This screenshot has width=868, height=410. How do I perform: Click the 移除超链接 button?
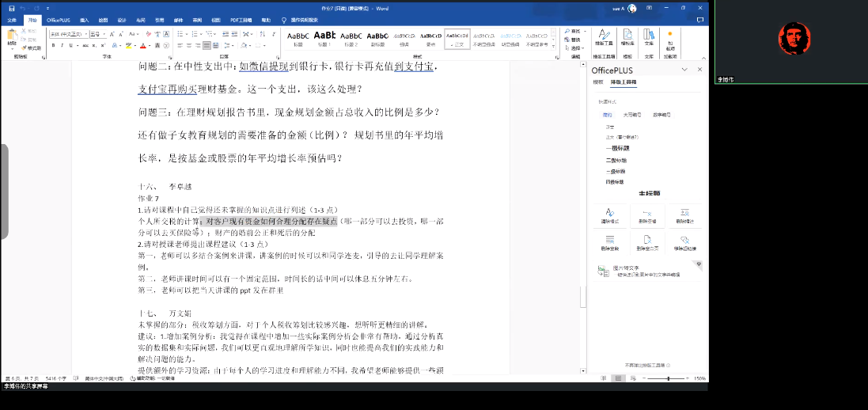tap(684, 243)
